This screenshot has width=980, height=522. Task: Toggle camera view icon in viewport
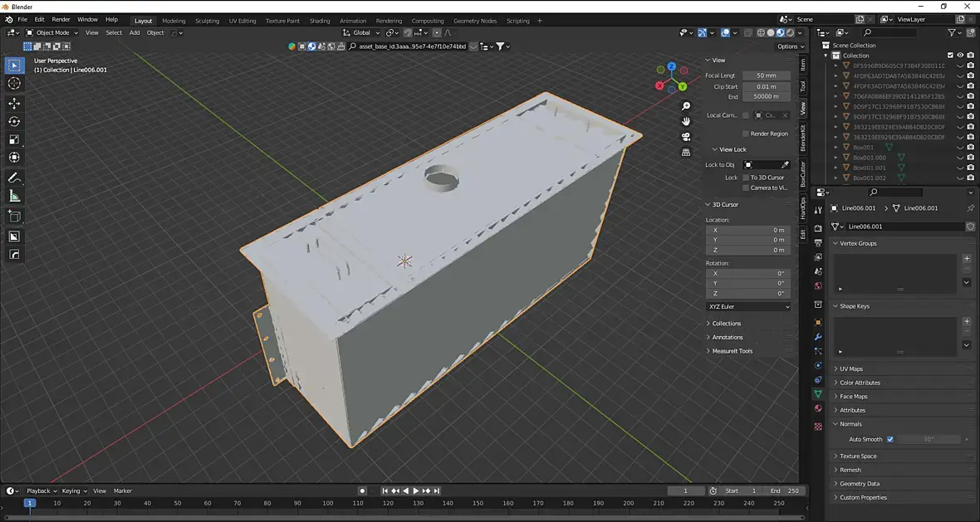[686, 137]
